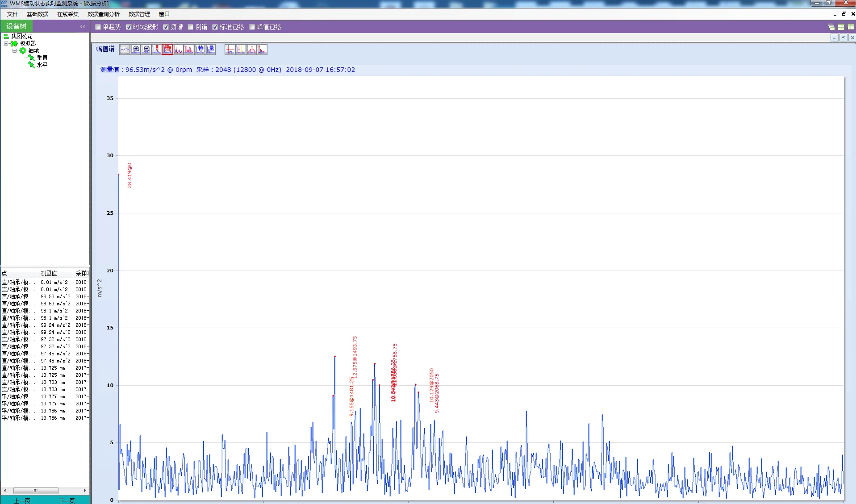Click the horizontal scrollbar thumb under the data list
Image resolution: width=856 pixels, height=504 pixels.
36,491
